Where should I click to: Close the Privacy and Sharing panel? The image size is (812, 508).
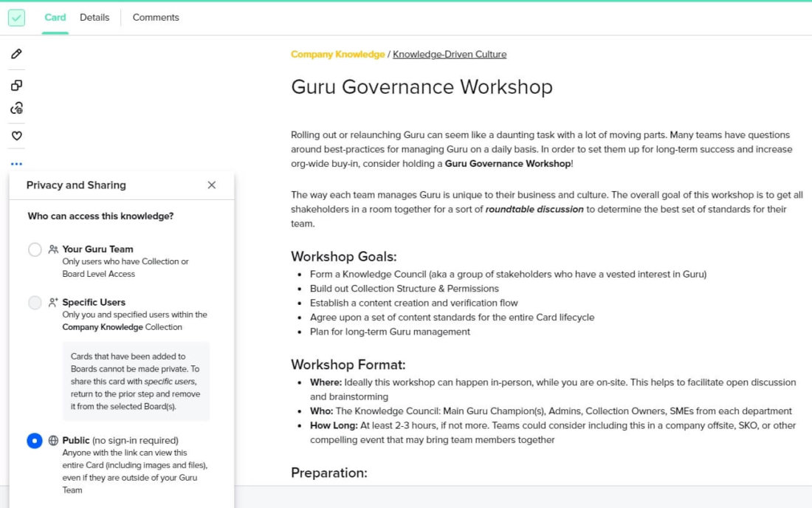(212, 185)
